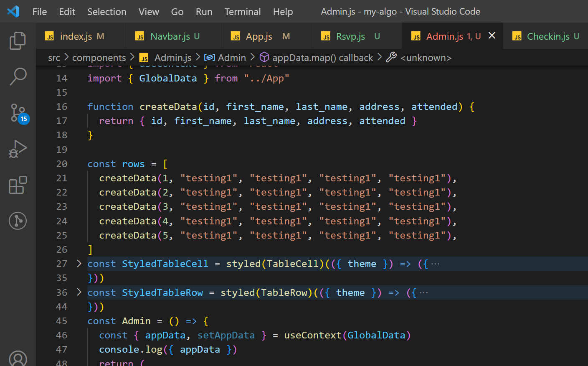Click the JS file icon on index.js tab

pos(50,36)
